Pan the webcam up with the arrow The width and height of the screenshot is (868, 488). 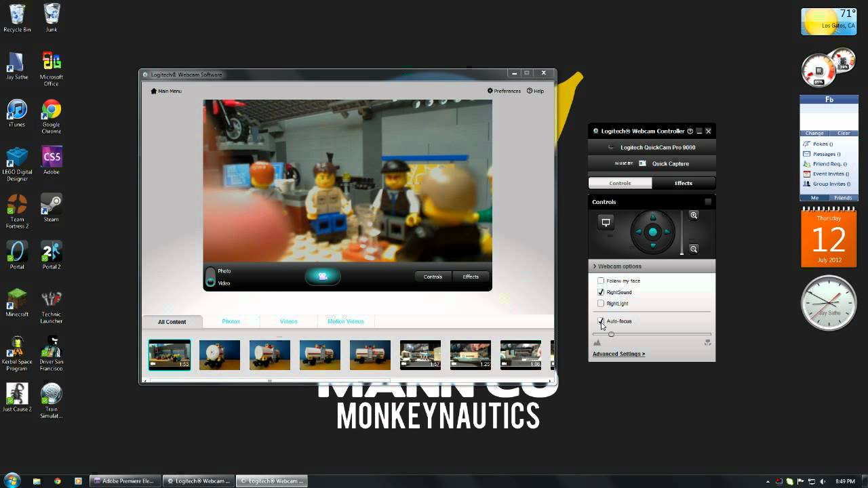tap(653, 218)
